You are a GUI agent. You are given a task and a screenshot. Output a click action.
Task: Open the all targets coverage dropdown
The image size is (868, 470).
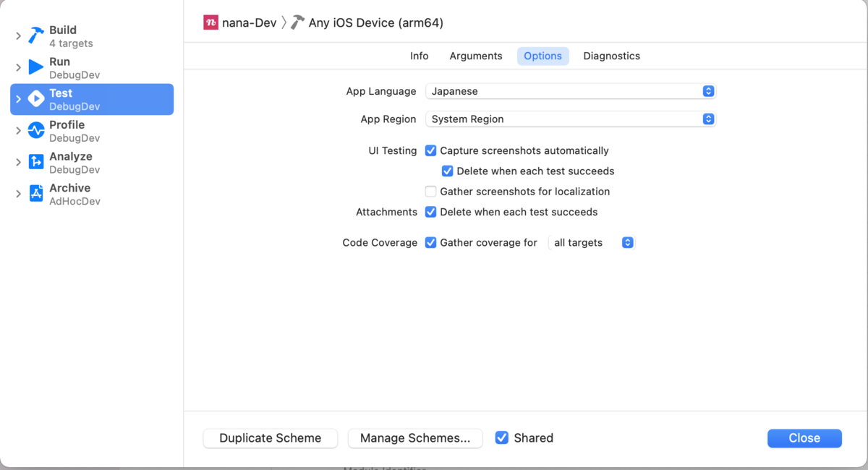[592, 243]
